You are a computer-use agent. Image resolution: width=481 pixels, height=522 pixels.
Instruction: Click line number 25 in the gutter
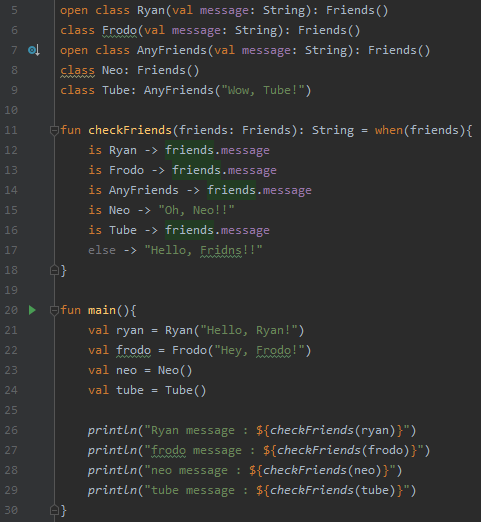(x=11, y=410)
